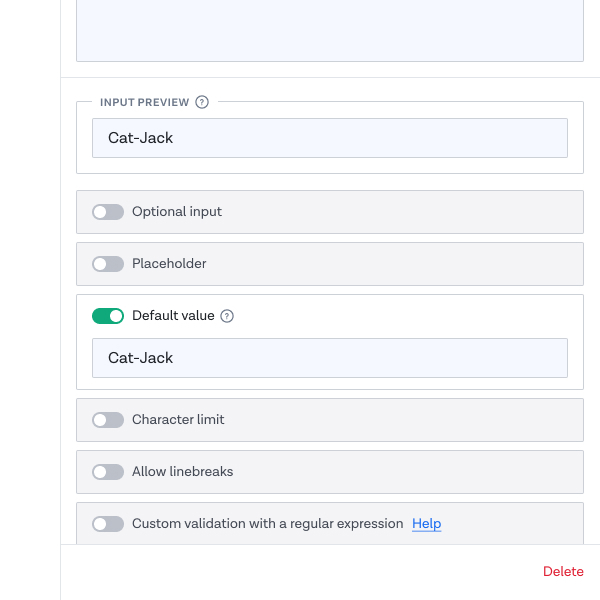Click into the Default value text field
This screenshot has width=600, height=600.
[330, 358]
